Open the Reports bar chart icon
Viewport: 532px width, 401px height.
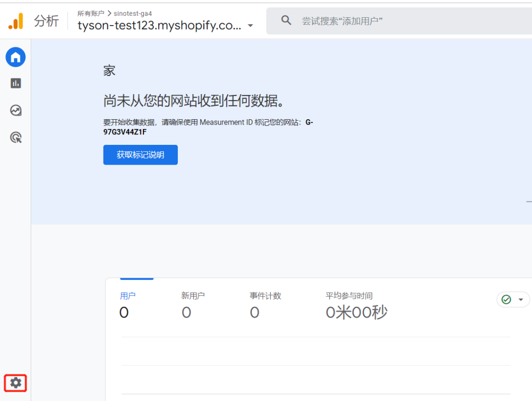pyautogui.click(x=16, y=83)
